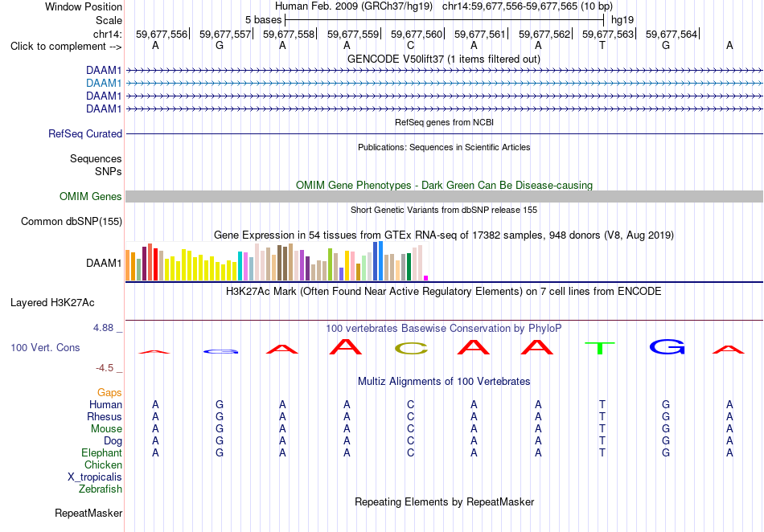Click the green T in the conservation logo

(600, 348)
